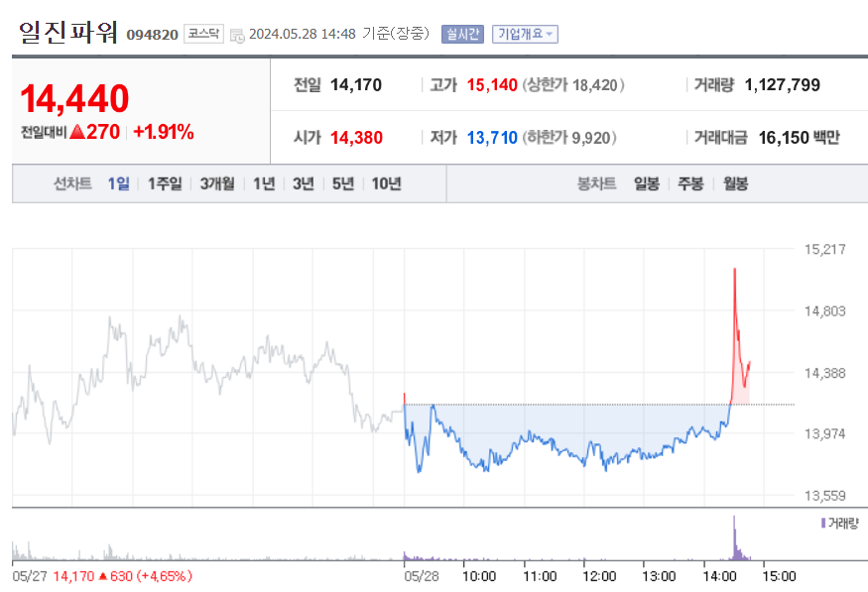Click the clock icon beside the date

click(x=237, y=36)
